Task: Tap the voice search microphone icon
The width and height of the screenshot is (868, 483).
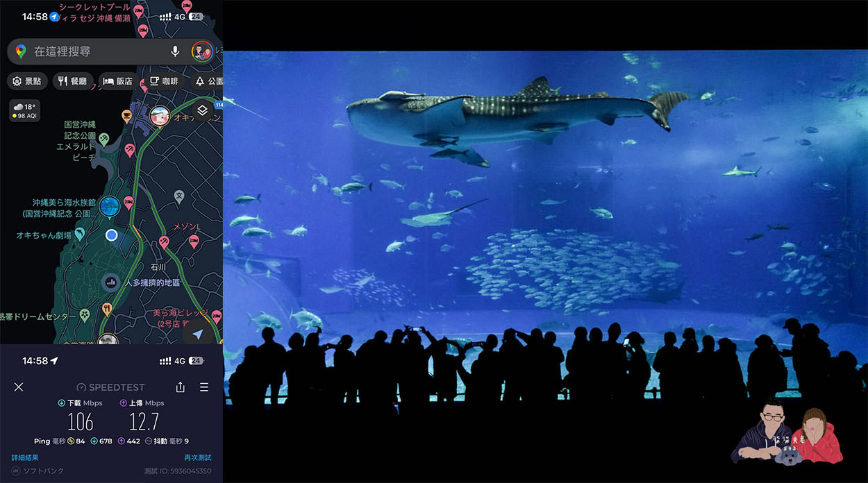Action: (175, 51)
